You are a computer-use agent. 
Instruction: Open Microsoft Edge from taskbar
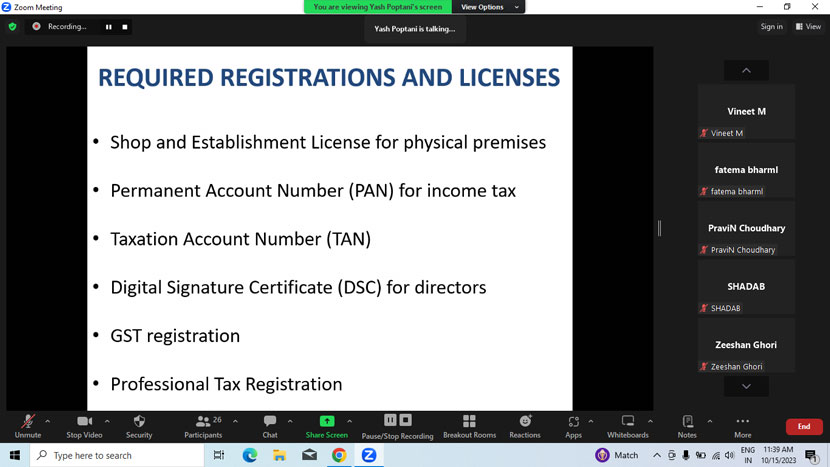coord(250,455)
